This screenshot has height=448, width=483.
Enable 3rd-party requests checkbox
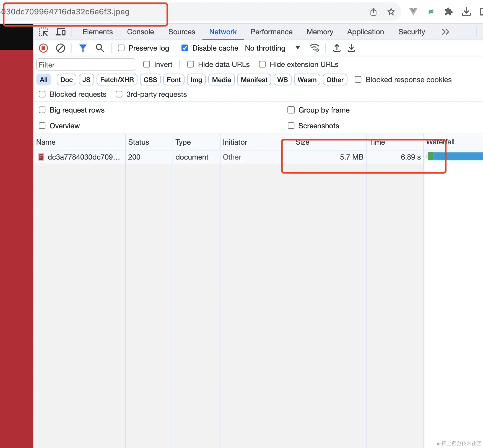119,94
